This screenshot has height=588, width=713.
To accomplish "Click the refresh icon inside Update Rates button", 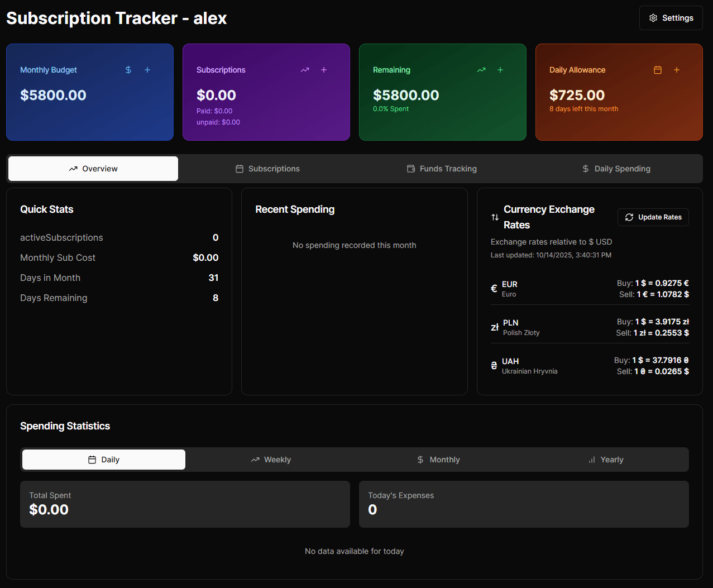I will pos(630,217).
